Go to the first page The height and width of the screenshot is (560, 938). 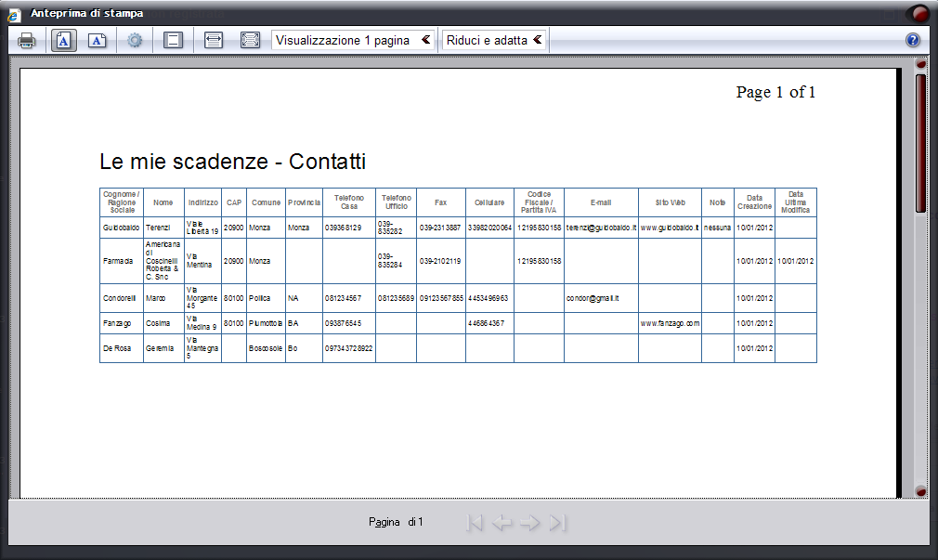tap(475, 523)
